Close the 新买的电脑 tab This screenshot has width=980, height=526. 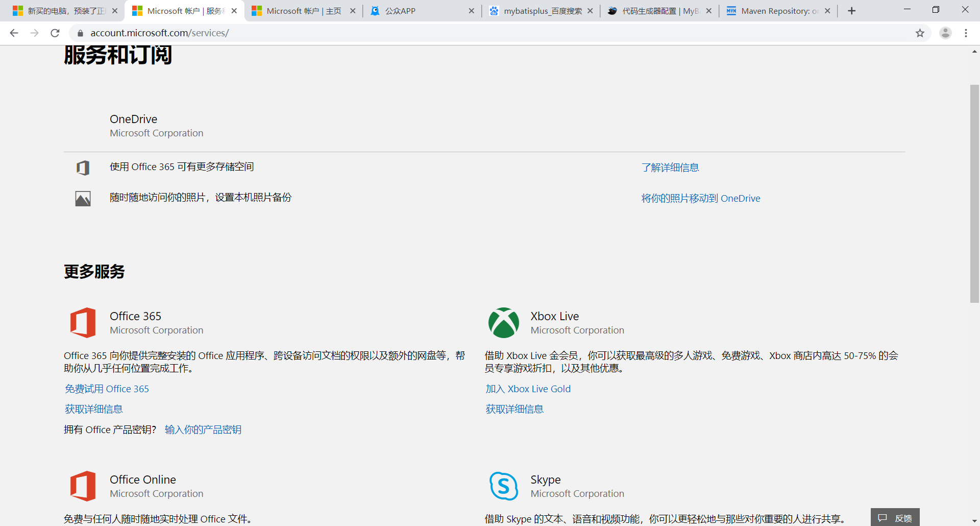pyautogui.click(x=115, y=11)
